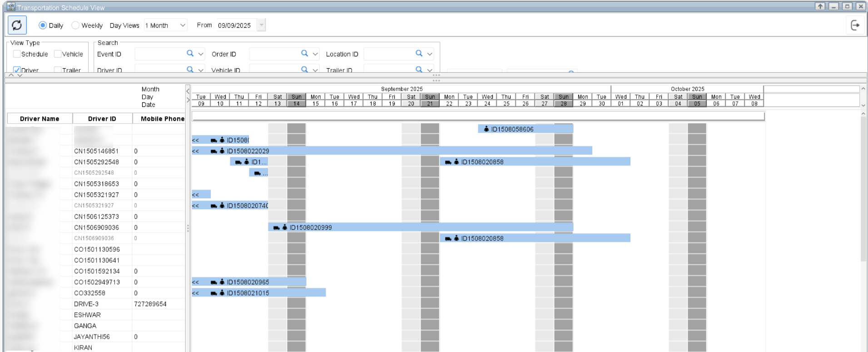Image resolution: width=868 pixels, height=352 pixels.
Task: Click the truck icon on bar ID1508021015
Action: (x=214, y=293)
